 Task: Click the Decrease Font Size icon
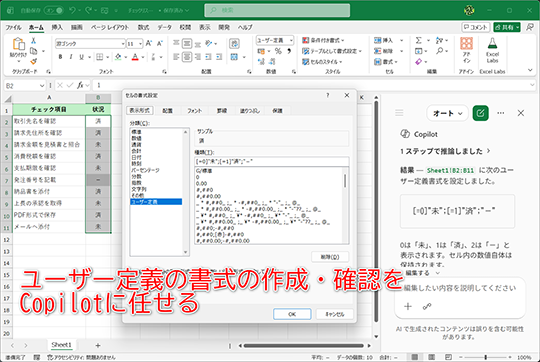pos(160,43)
